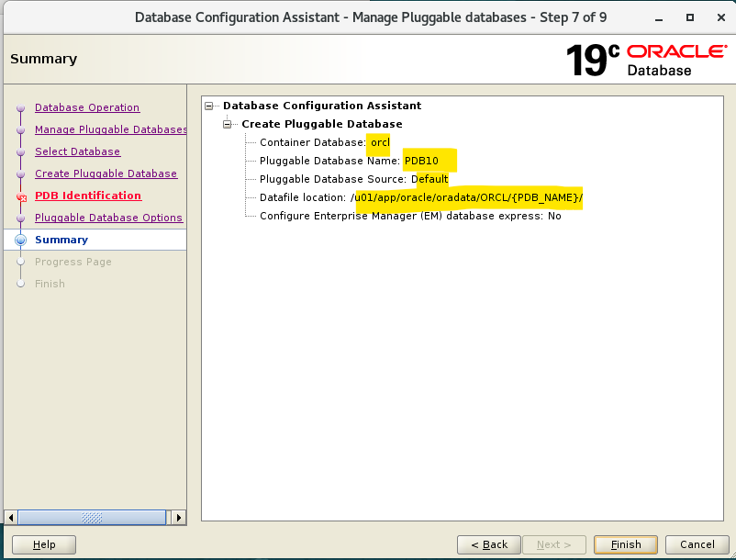Viewport: 736px width, 560px height.
Task: Click the Select Database step bullet icon
Action: (21, 152)
